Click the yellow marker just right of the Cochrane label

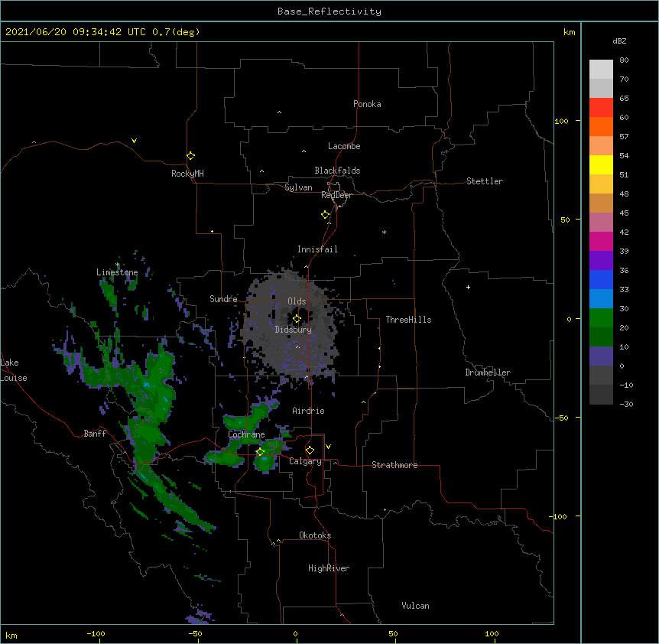[x=260, y=451]
